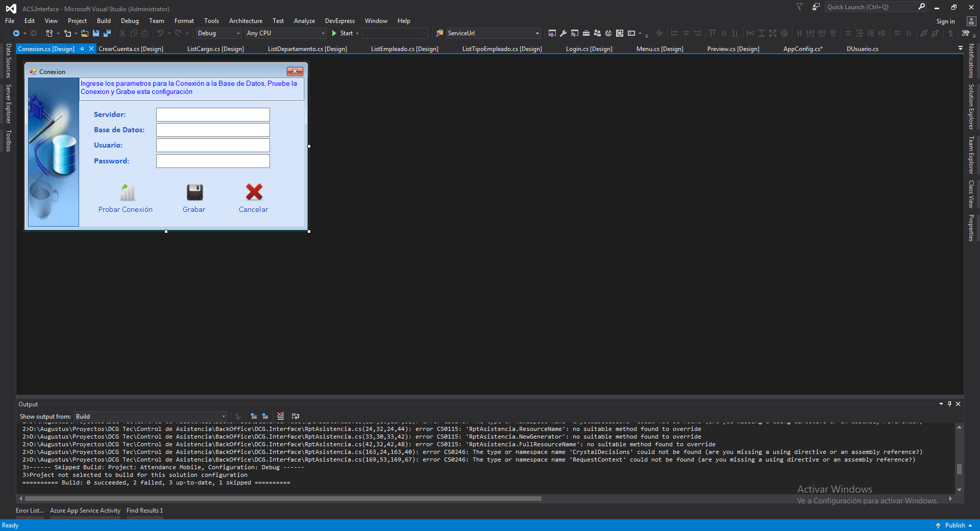This screenshot has width=980, height=531.
Task: Toggle auto-hide pin on Output panel
Action: pos(949,404)
